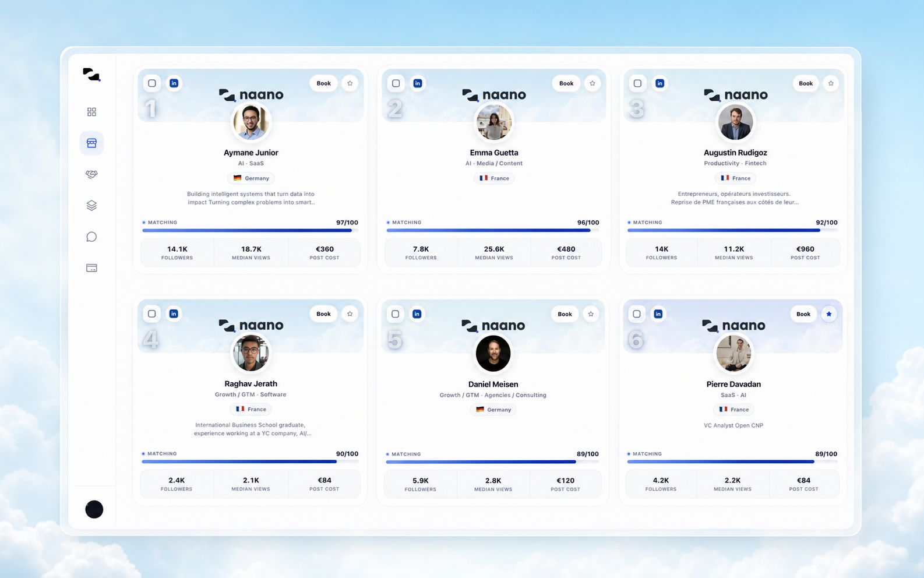Open the stacked layers icon in the sidebar
This screenshot has width=924, height=578.
pos(91,206)
